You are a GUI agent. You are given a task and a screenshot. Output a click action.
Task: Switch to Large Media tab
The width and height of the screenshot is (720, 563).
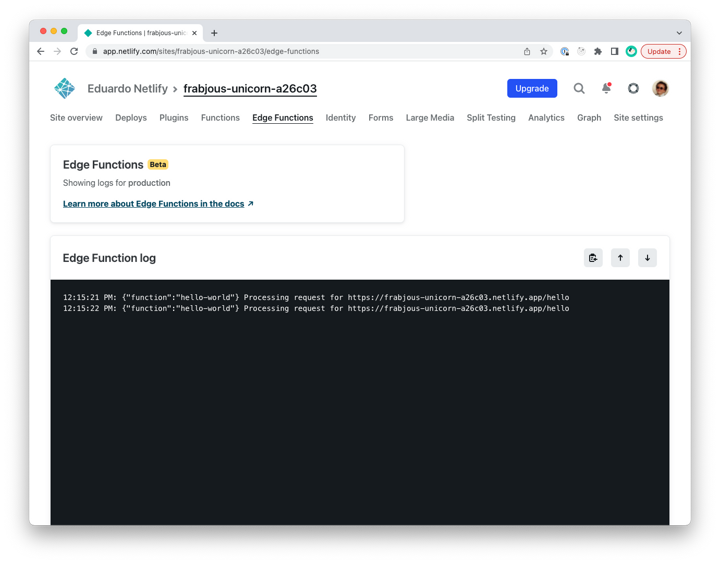coord(430,118)
